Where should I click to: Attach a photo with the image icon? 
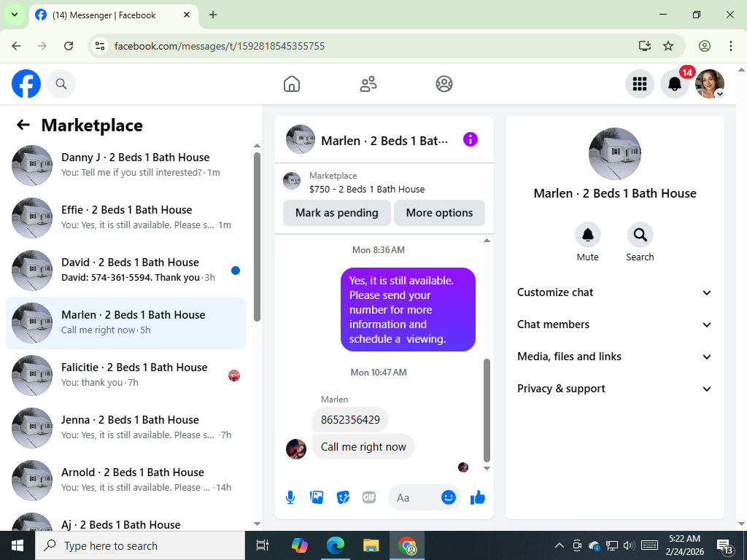[x=317, y=497]
